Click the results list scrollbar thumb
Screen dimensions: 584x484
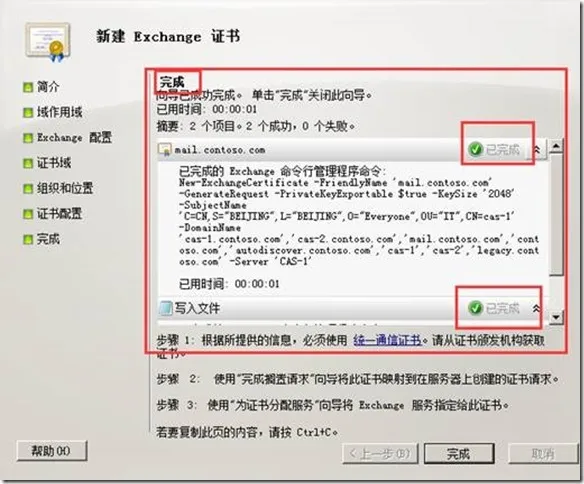tap(556, 215)
